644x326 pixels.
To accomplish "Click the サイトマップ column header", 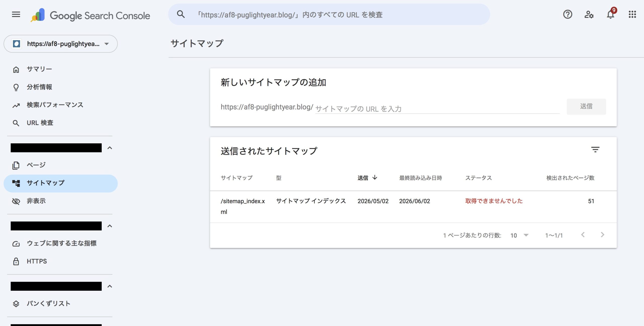I will coord(236,178).
